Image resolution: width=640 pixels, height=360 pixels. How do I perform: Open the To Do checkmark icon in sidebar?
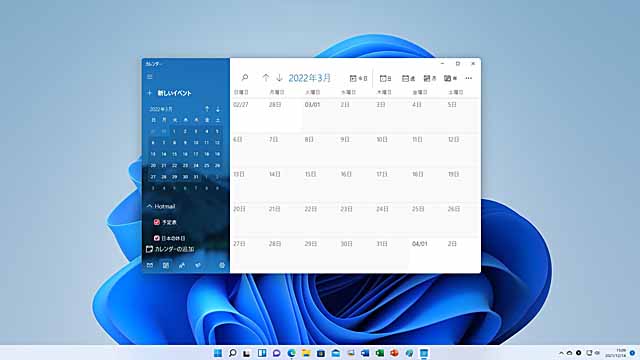pos(198,265)
